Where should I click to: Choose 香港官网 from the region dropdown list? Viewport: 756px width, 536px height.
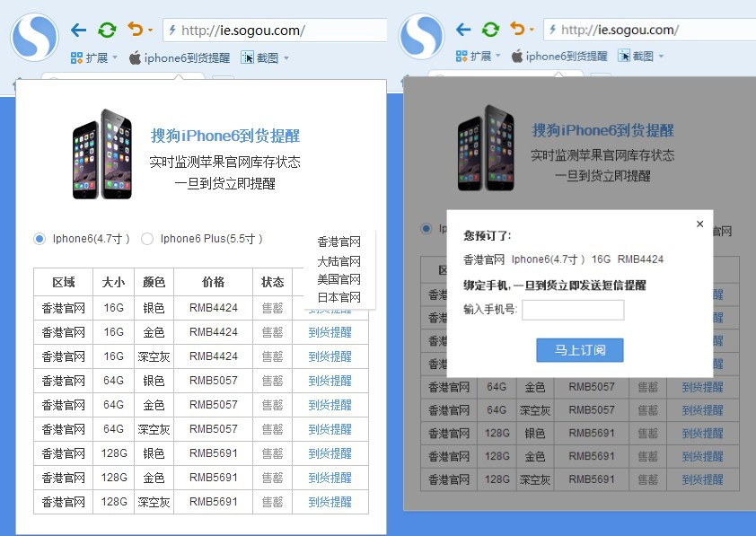[x=339, y=242]
